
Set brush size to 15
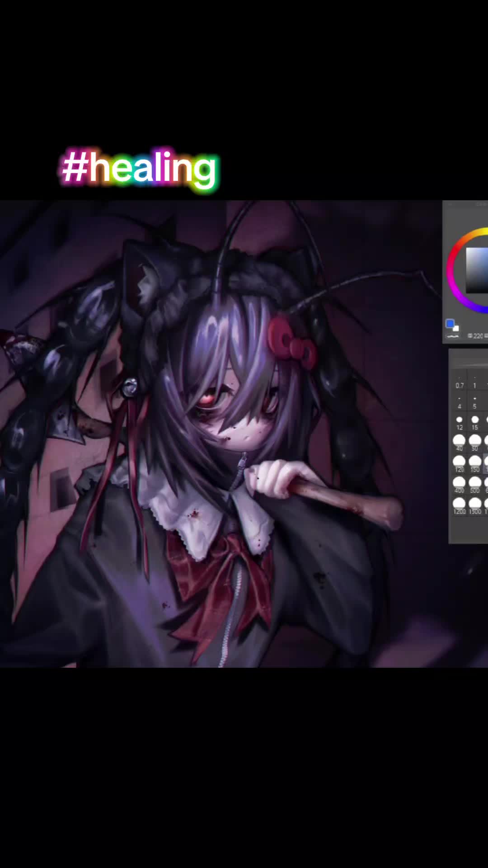pos(474,424)
